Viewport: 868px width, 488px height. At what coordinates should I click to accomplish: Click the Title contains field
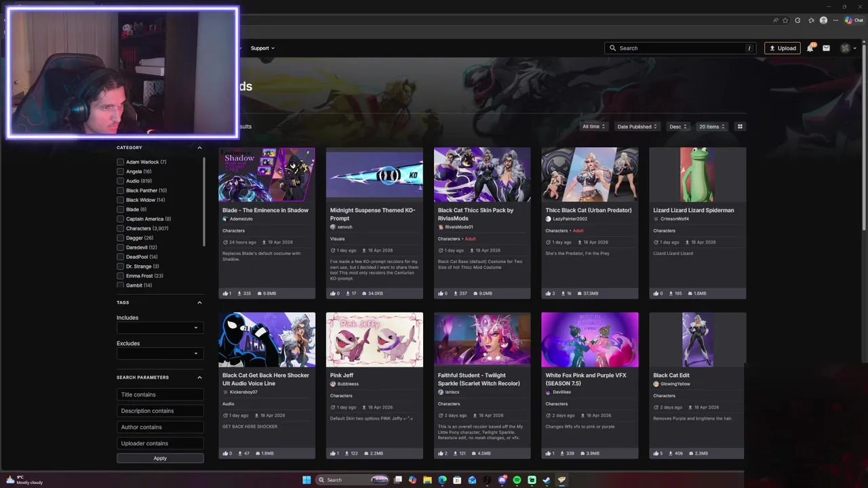click(160, 394)
